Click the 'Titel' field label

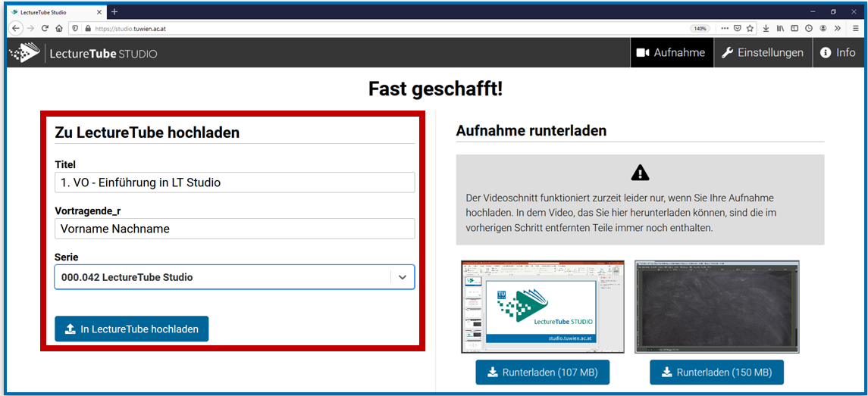(x=64, y=164)
